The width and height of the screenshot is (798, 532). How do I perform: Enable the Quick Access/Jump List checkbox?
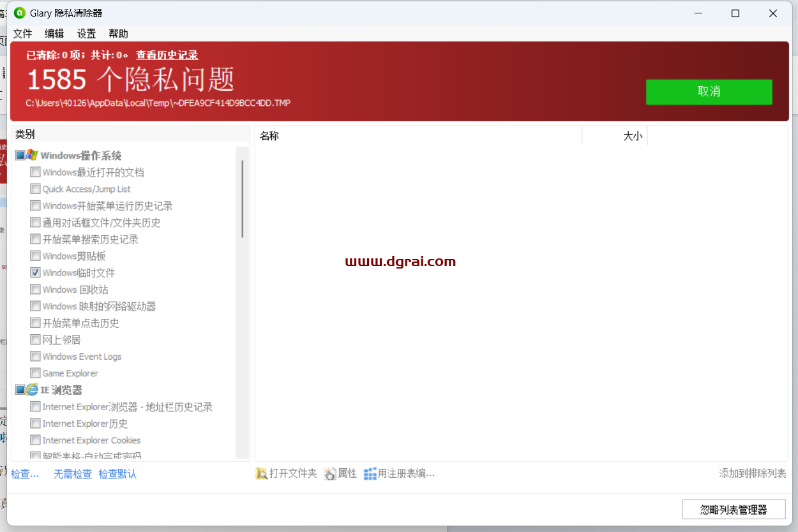35,189
